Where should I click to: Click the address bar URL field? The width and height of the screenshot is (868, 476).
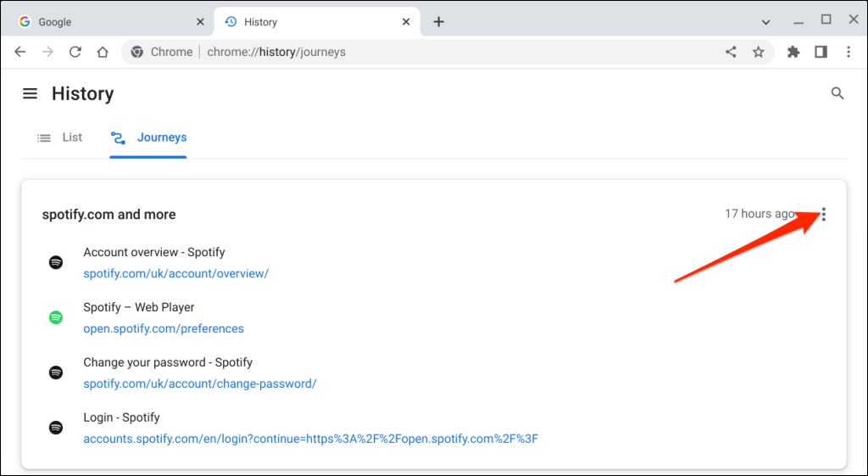coord(424,52)
